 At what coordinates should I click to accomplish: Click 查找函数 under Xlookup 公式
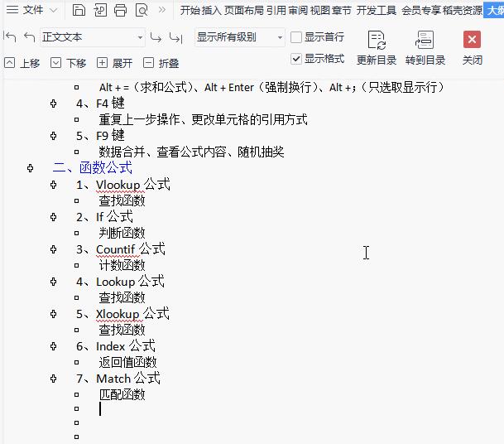click(122, 330)
